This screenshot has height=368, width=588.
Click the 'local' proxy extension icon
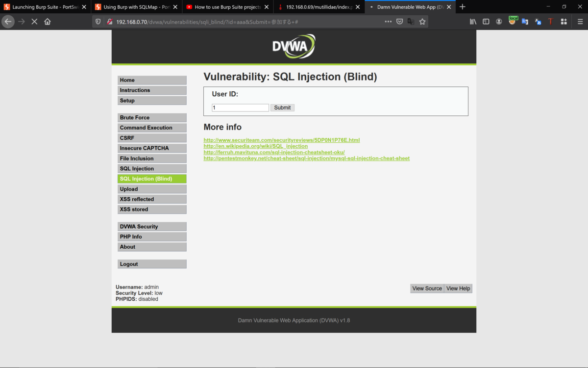click(513, 21)
